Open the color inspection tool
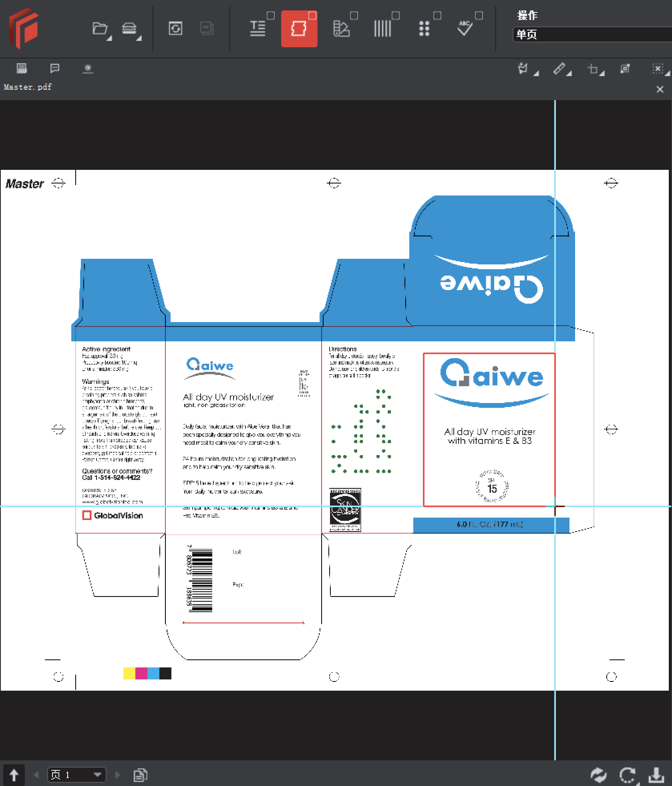This screenshot has height=786, width=672. [342, 28]
